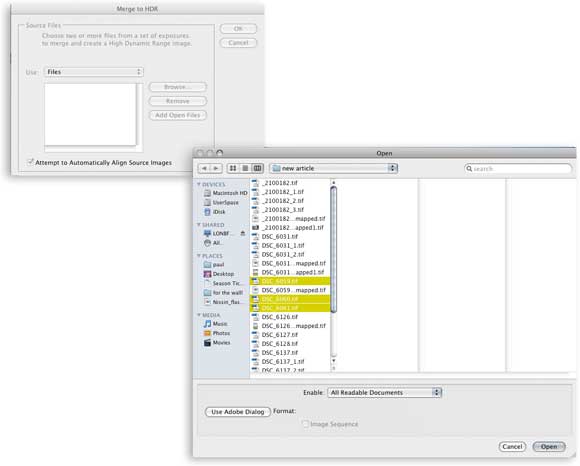Select file _2100182...mapped.tif
Image resolution: width=580 pixels, height=466 pixels.
pos(290,219)
